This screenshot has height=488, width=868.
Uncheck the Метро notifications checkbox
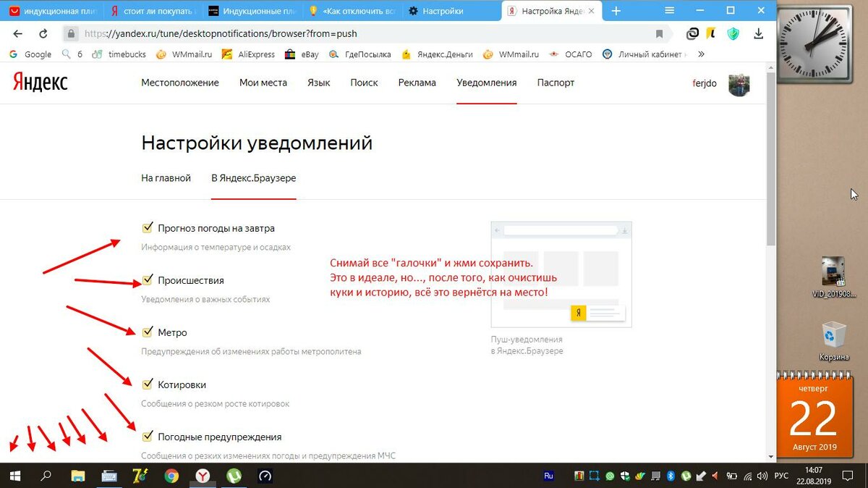tap(148, 332)
